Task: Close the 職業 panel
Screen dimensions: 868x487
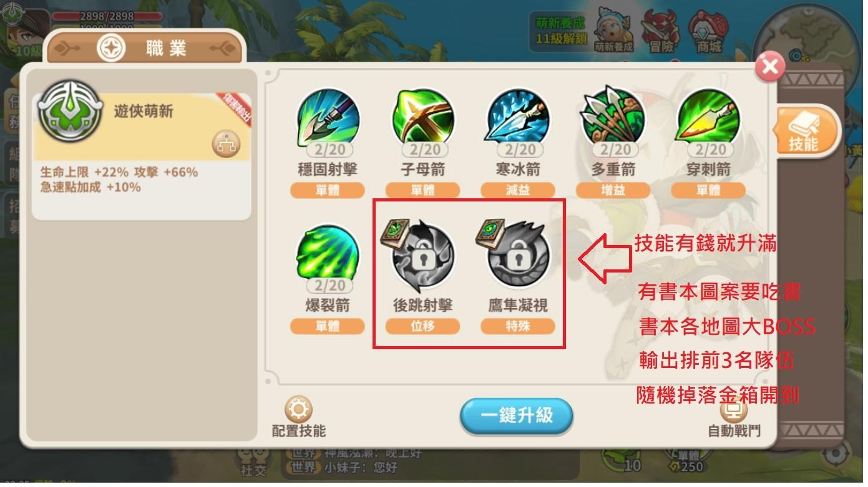Action: pyautogui.click(x=770, y=66)
